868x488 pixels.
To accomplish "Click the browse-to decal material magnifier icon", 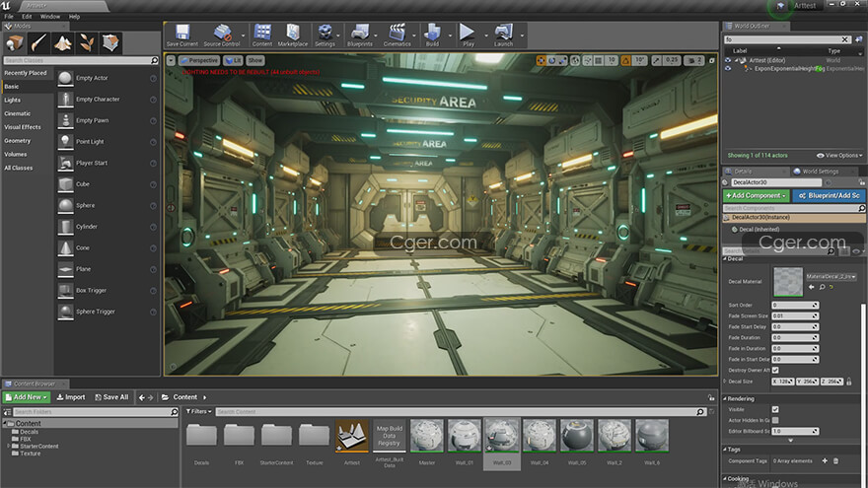I will pos(822,287).
